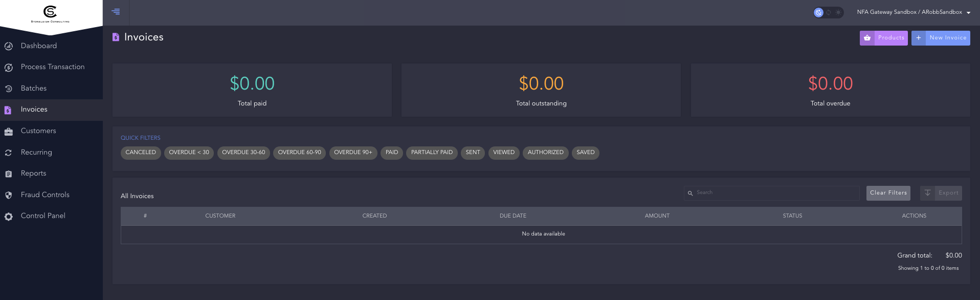Click the invoice Search field
Viewport: 980px width, 300px height.
(771, 193)
